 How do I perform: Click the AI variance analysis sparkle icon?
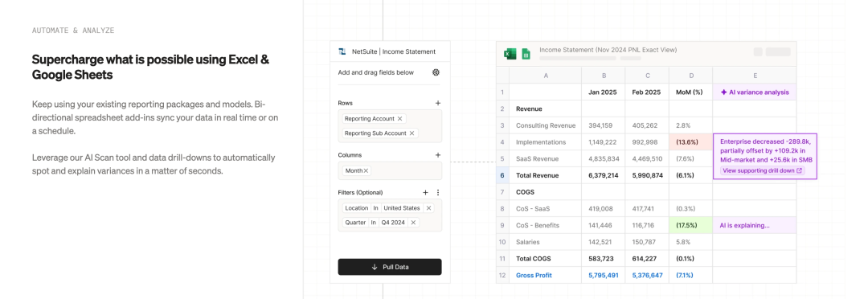[x=723, y=92]
